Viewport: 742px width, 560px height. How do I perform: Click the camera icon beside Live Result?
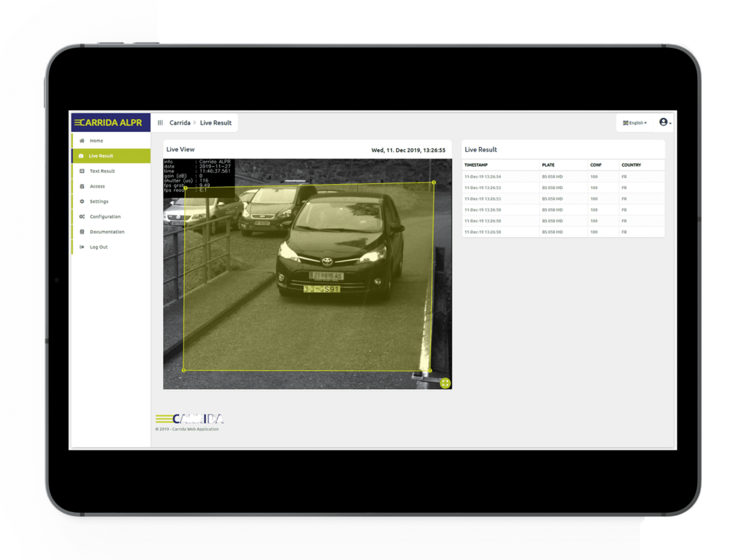point(82,156)
